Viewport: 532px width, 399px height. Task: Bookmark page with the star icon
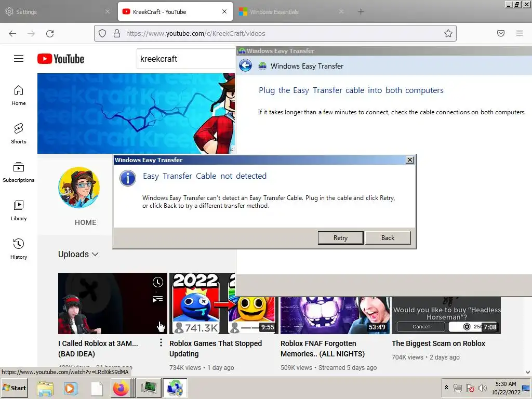pos(448,33)
